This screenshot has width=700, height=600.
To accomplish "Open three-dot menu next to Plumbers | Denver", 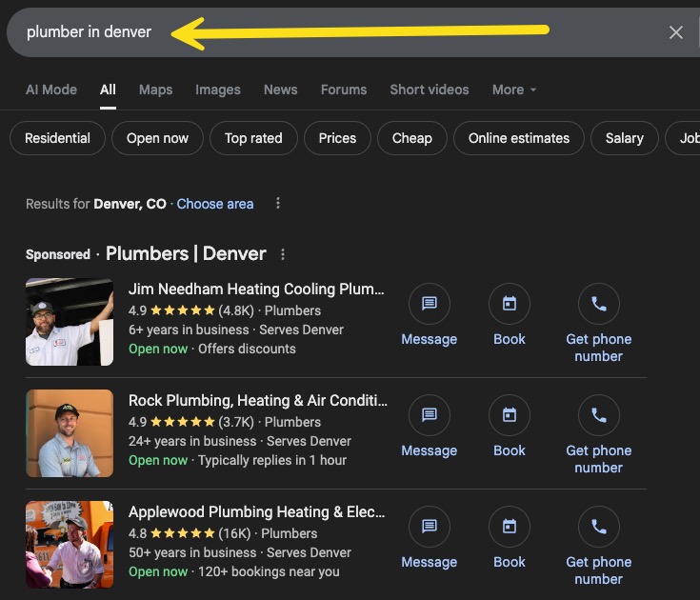I will tap(283, 254).
